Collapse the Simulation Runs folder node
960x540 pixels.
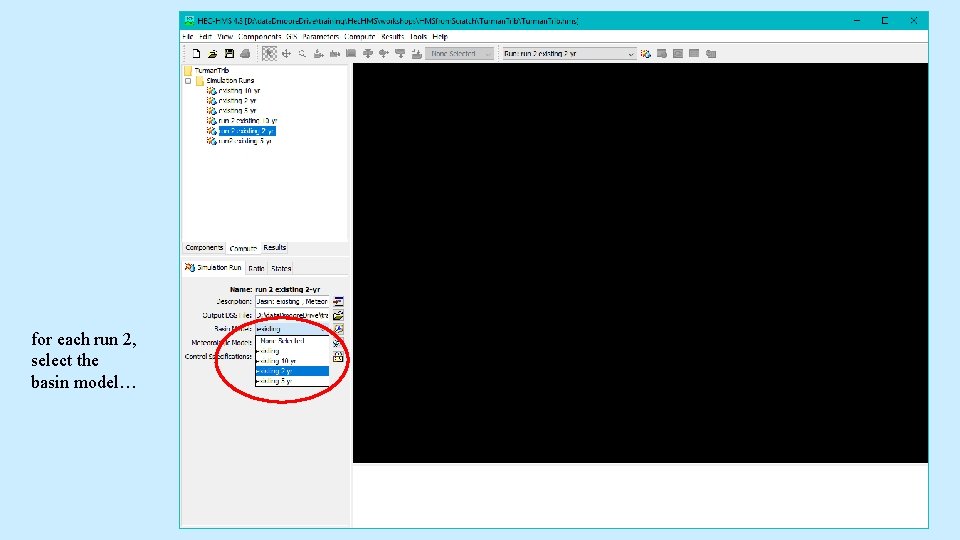[x=188, y=81]
